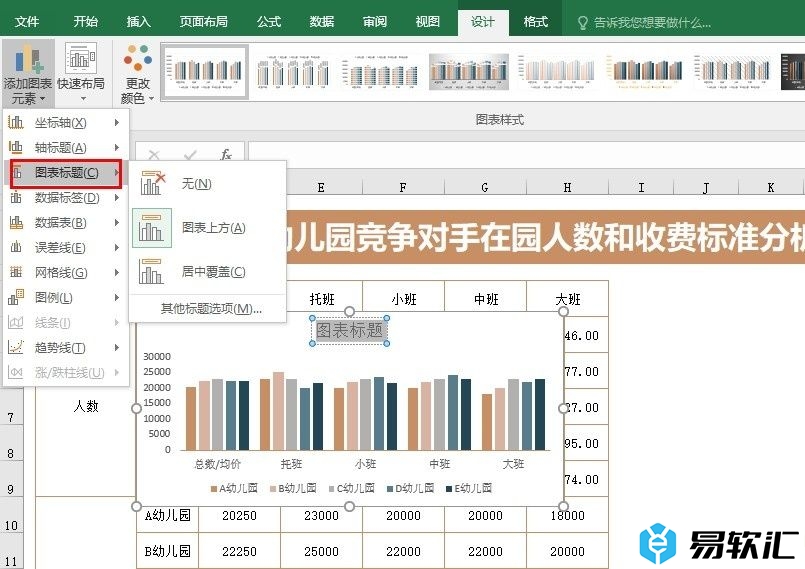Choose 居中覆盖(C) centered overlay title

pos(207,272)
